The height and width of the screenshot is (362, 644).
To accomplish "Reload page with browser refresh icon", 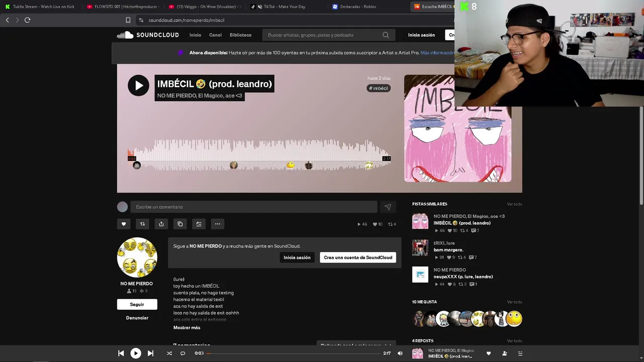I will tap(27, 20).
